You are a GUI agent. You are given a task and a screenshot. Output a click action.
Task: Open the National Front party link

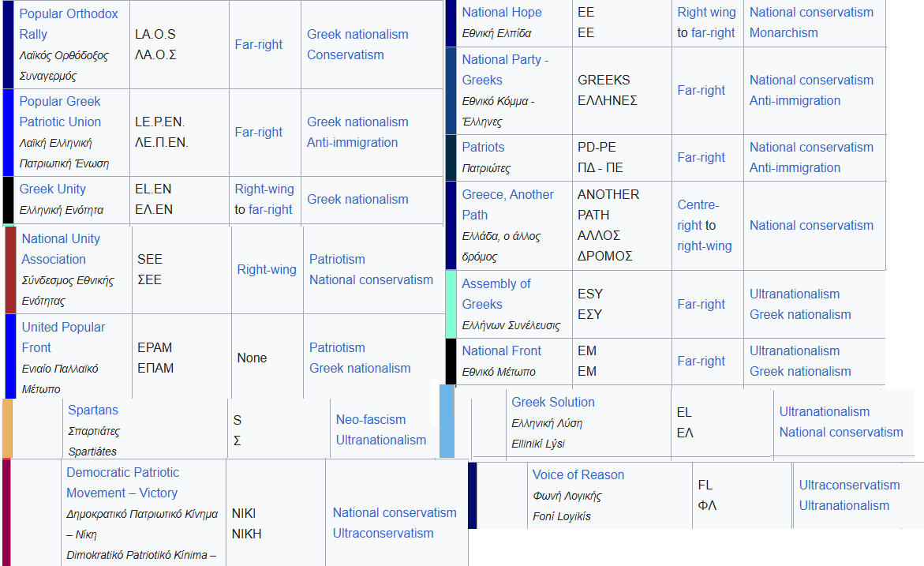tap(502, 350)
